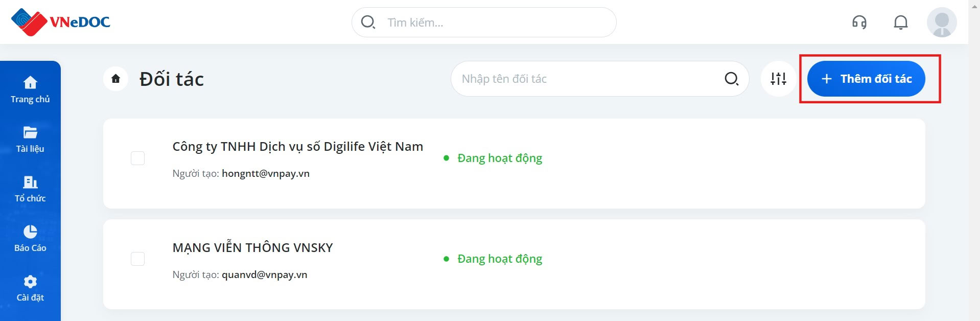Open Báo Cáo in sidebar

click(x=30, y=238)
